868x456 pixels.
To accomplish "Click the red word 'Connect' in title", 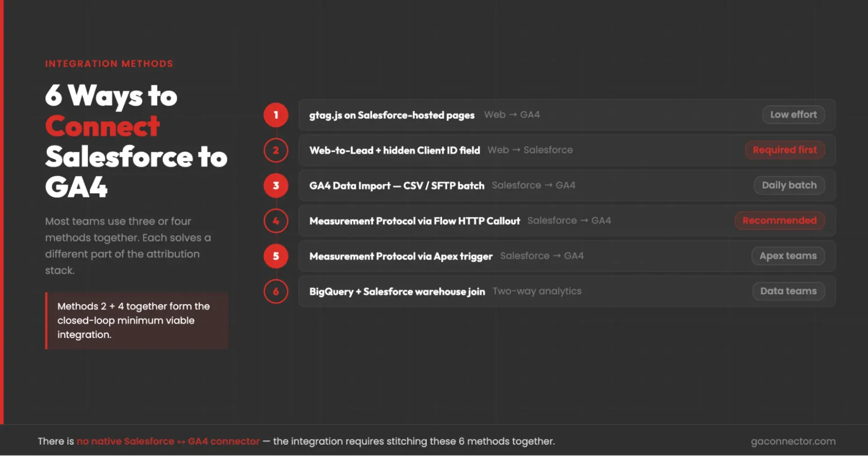I will click(103, 126).
